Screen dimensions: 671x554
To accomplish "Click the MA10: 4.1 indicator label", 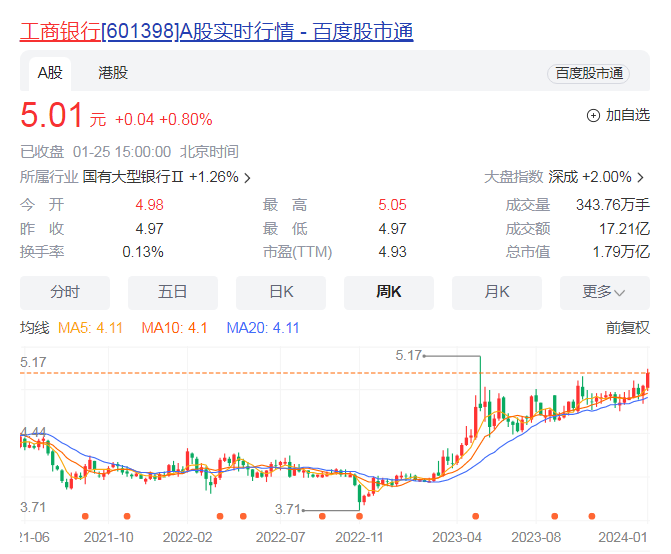I will pos(175,328).
